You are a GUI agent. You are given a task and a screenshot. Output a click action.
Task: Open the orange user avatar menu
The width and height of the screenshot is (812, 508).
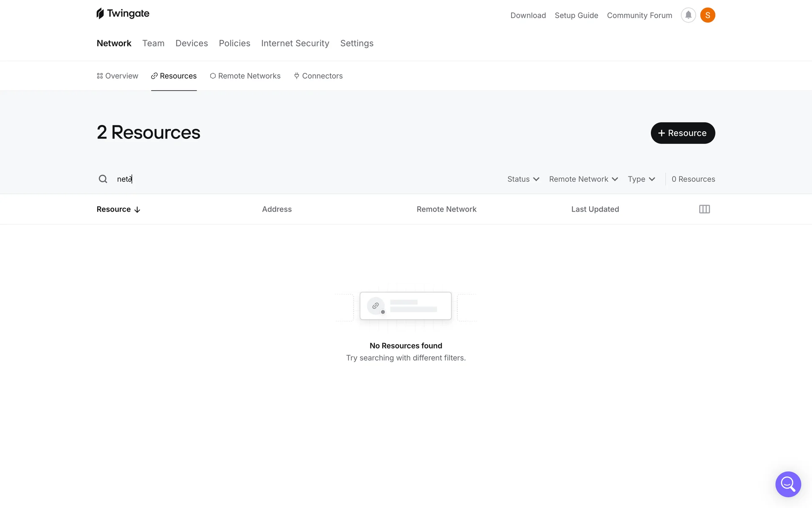[708, 15]
